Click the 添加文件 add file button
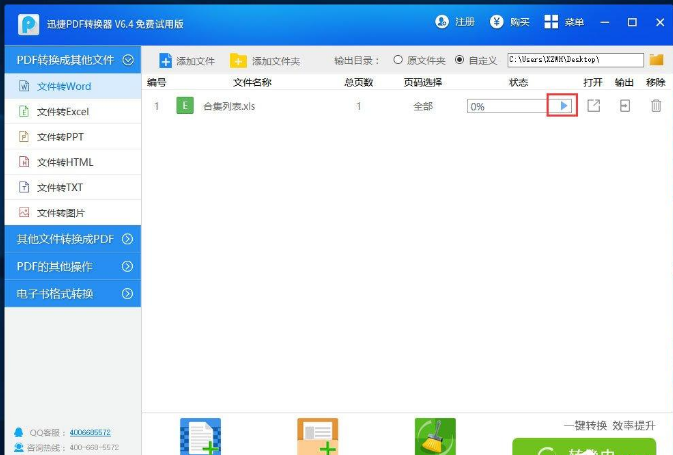The width and height of the screenshot is (673, 455). [x=187, y=61]
